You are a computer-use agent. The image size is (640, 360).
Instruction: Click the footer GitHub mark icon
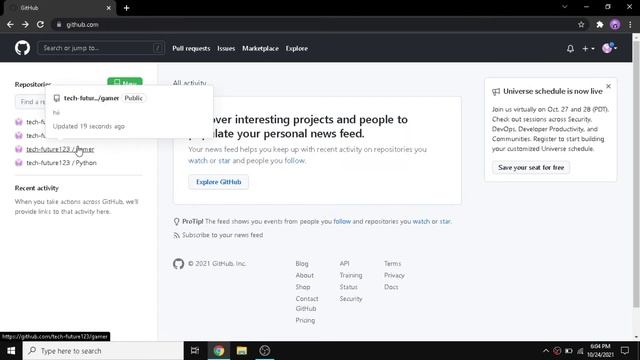pos(178,264)
